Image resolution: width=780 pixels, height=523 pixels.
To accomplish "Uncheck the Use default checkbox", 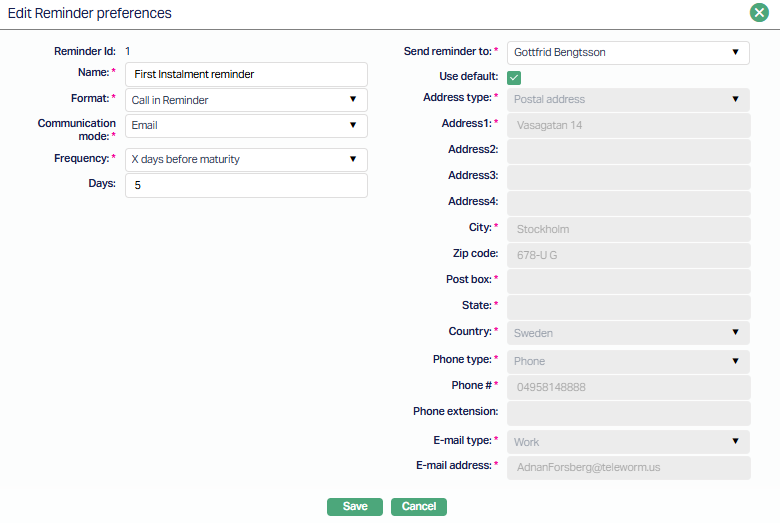I will pos(514,77).
